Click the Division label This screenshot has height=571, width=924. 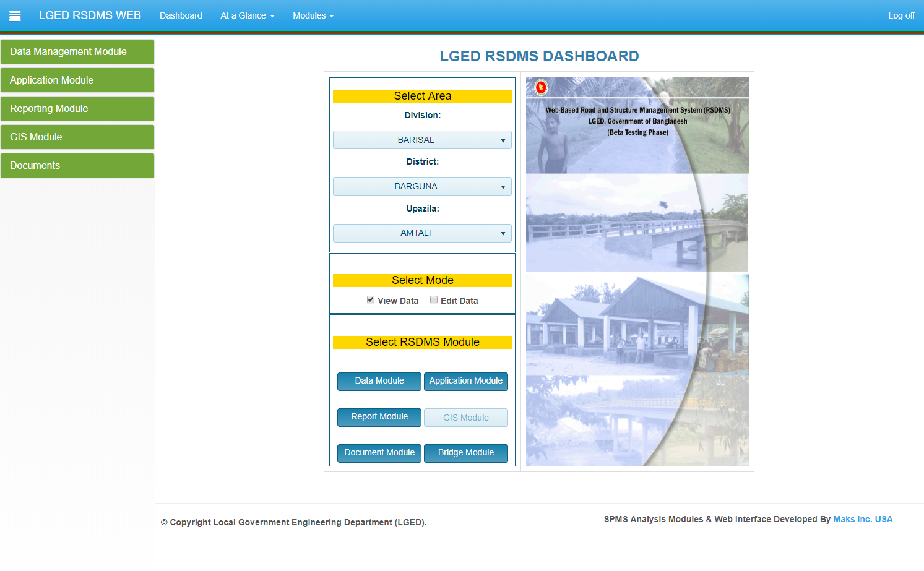pyautogui.click(x=423, y=115)
